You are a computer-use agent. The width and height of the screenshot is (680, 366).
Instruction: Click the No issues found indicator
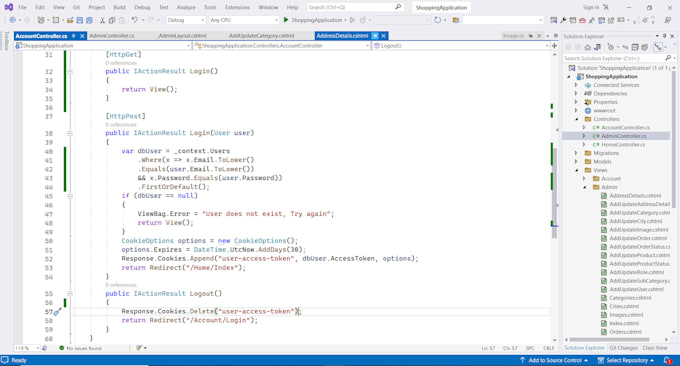[x=80, y=348]
